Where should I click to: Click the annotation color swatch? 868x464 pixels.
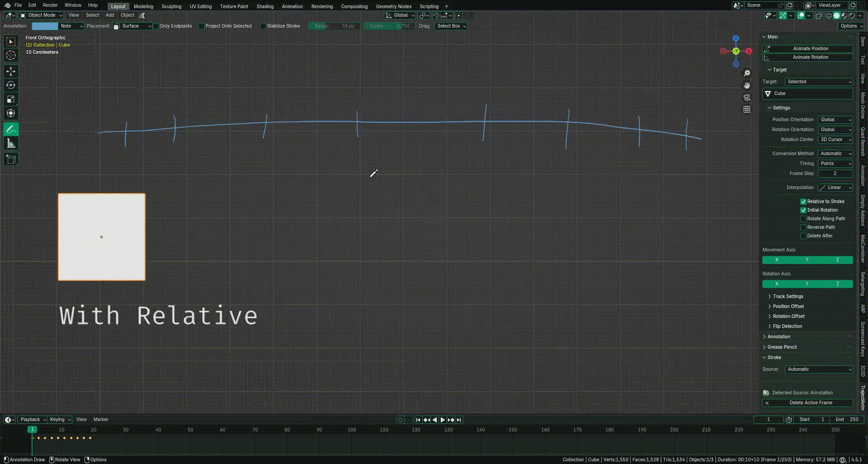click(x=45, y=26)
